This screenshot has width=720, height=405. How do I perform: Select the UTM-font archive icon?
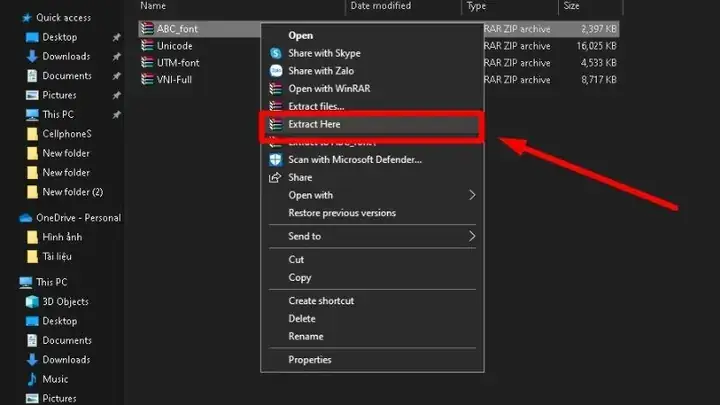click(147, 61)
